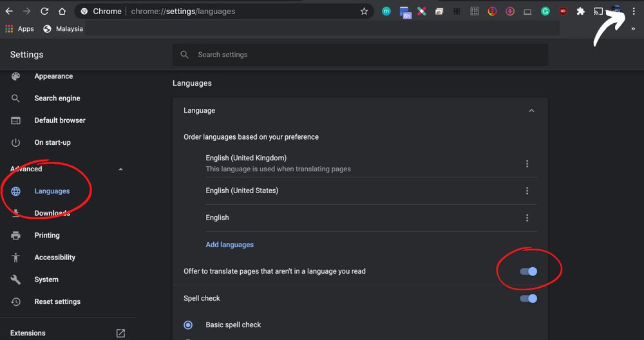Image resolution: width=644 pixels, height=340 pixels.
Task: Open the Extensions puzzle piece icon
Action: [580, 11]
